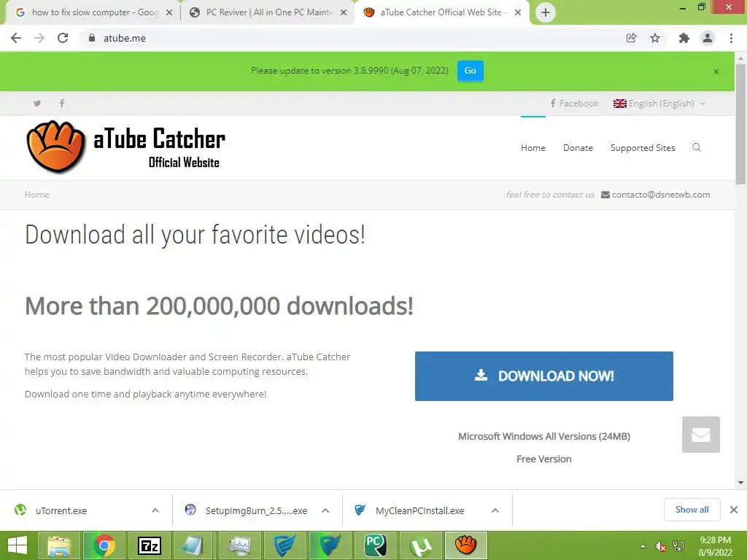Image resolution: width=747 pixels, height=560 pixels.
Task: Open the Supported Sites menu item
Action: 643,147
